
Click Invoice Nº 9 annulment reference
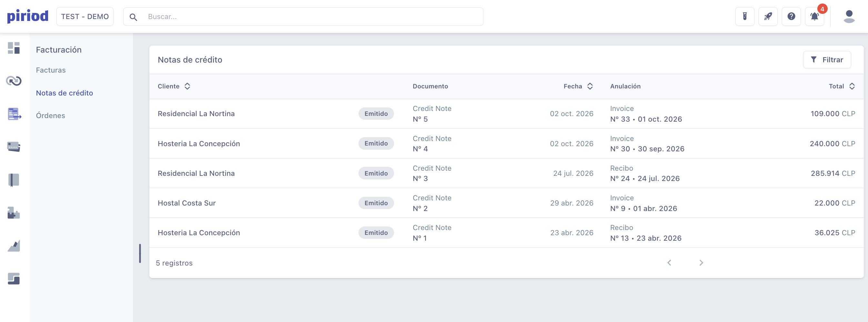[x=644, y=203]
